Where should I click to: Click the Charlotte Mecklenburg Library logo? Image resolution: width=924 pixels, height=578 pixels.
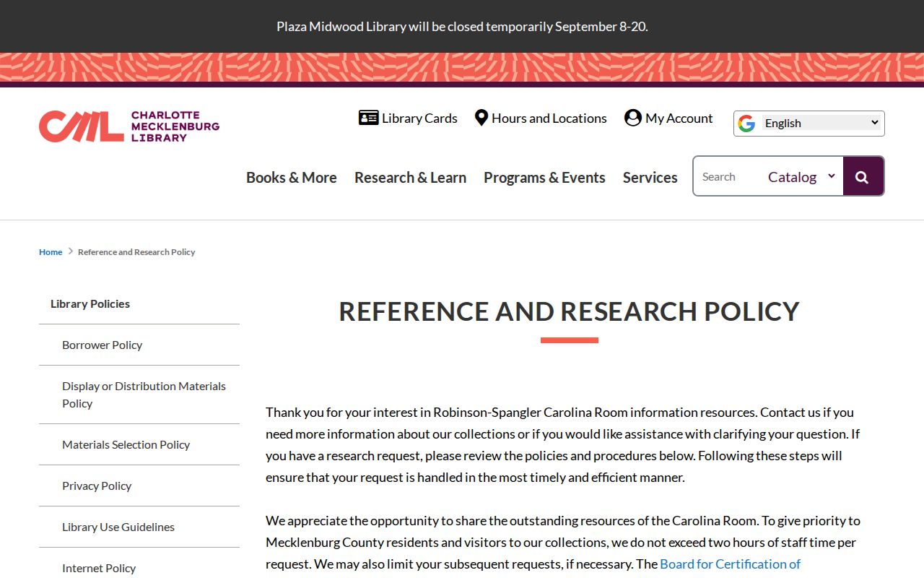click(x=129, y=126)
